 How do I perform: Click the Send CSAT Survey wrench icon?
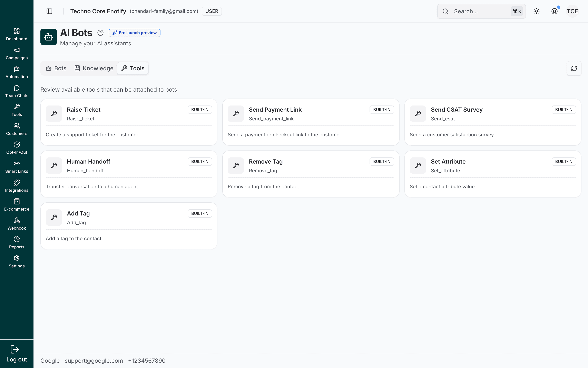(418, 114)
